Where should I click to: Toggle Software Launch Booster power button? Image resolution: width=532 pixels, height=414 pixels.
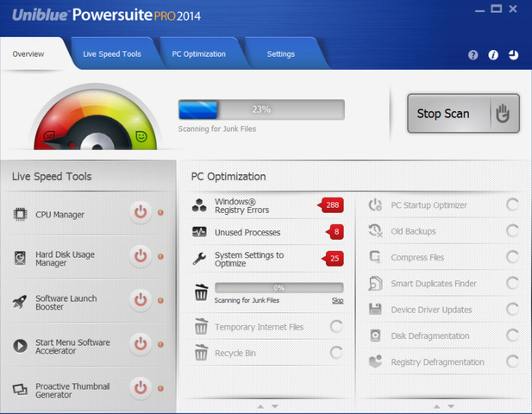[141, 300]
